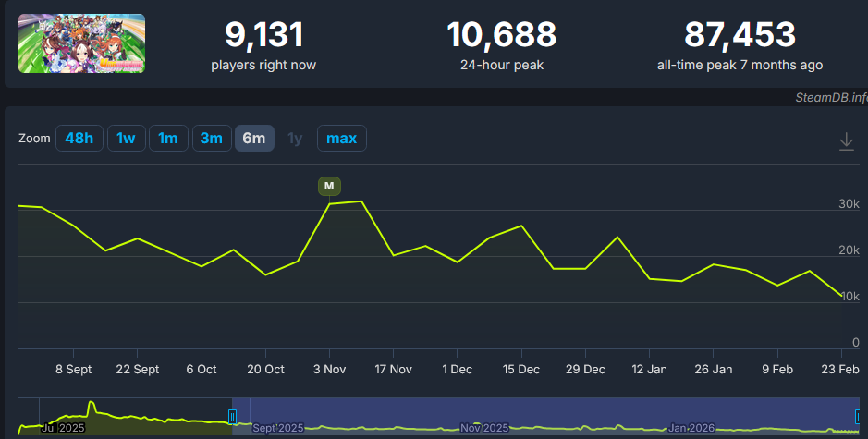The height and width of the screenshot is (439, 868).
Task: Click the all-time peak 7 months ago caption
Action: click(x=740, y=65)
